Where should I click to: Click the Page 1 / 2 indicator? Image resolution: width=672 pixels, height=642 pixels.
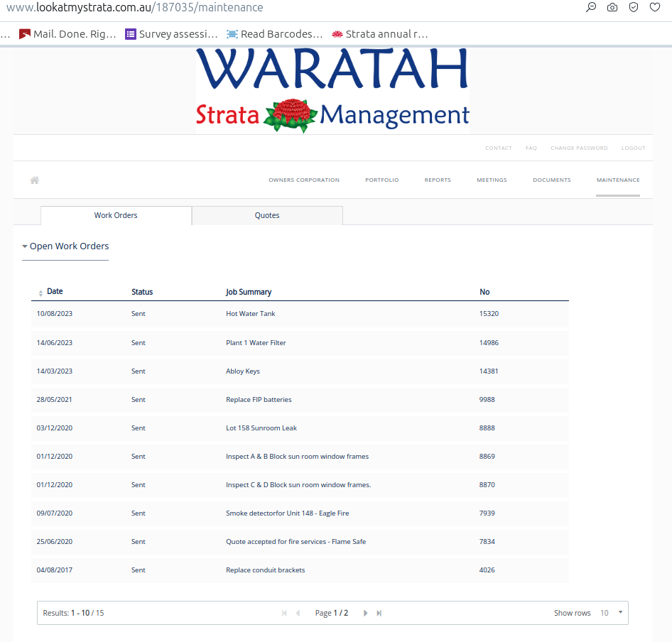tap(331, 613)
